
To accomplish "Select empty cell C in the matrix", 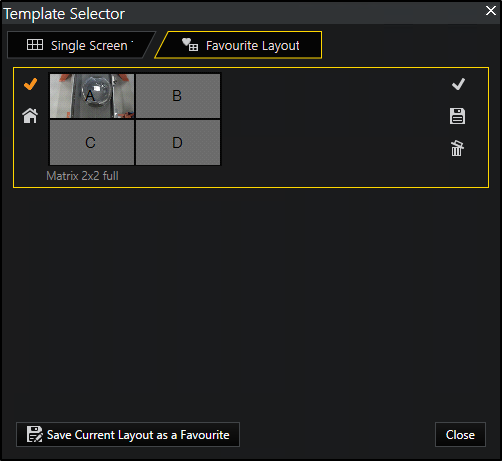I will [x=92, y=142].
